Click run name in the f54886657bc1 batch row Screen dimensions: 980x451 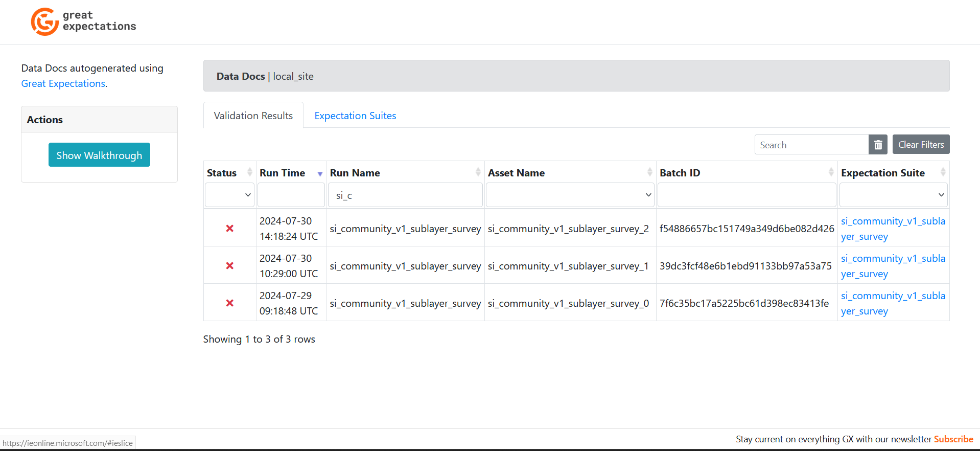(405, 229)
